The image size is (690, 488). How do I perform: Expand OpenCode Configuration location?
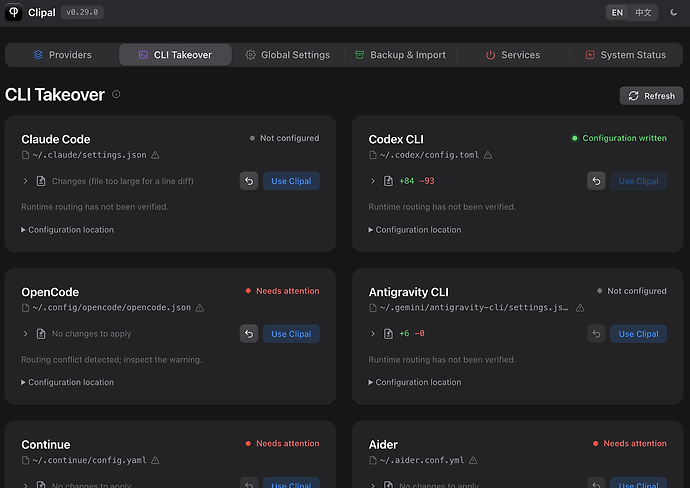tap(67, 382)
